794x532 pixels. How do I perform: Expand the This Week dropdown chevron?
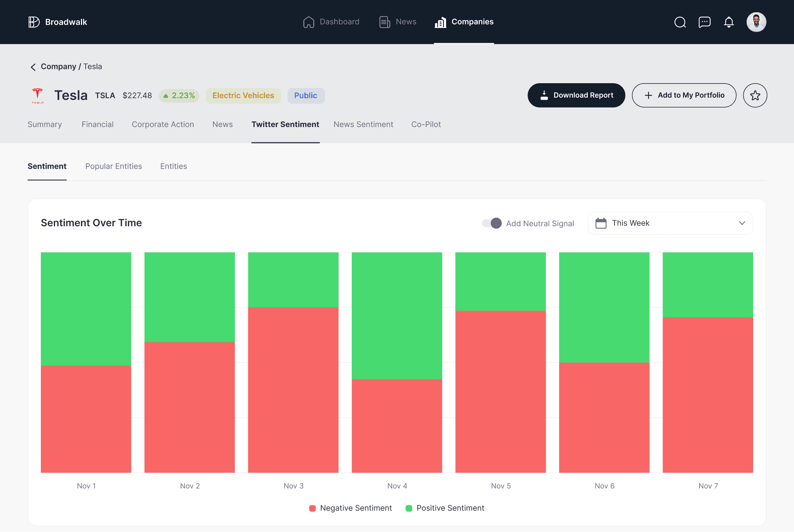pyautogui.click(x=742, y=223)
